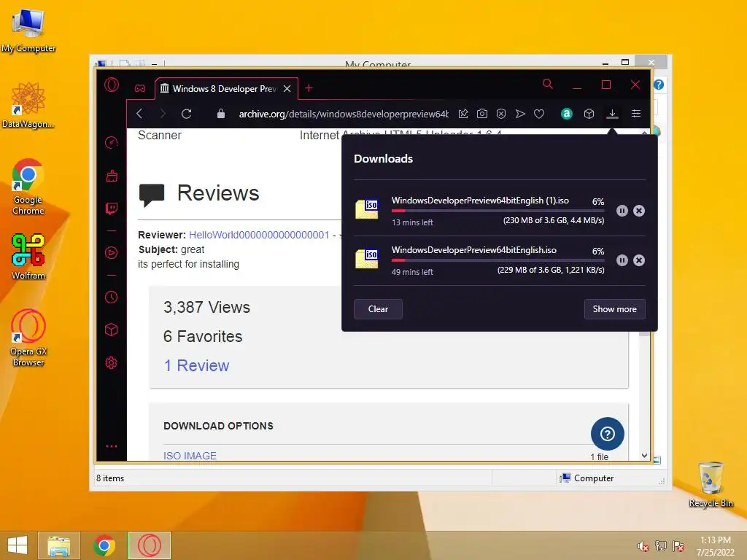The height and width of the screenshot is (560, 747).
Task: Open File Explorer from taskbar
Action: click(x=59, y=545)
